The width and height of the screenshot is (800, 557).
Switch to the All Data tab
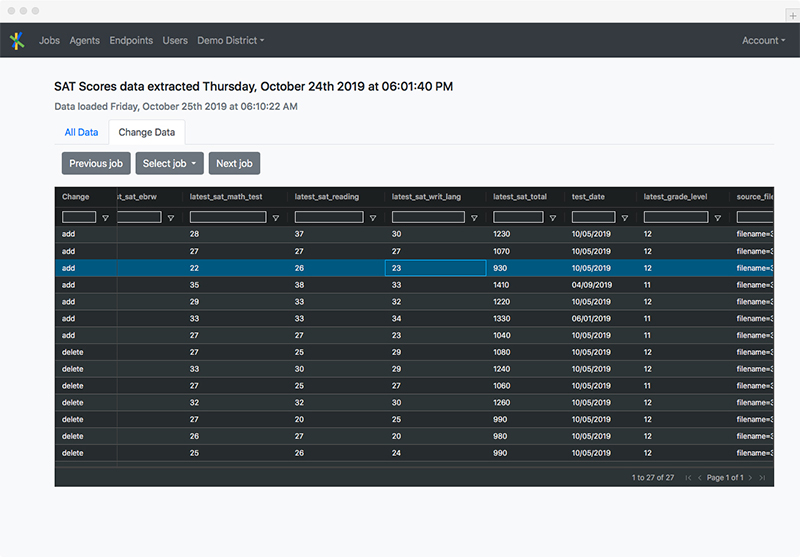click(81, 132)
